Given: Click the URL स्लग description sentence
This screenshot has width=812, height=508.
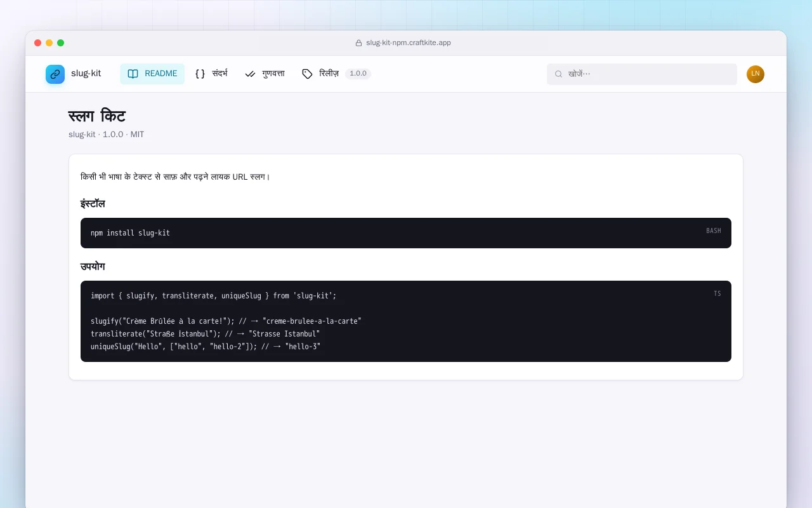Looking at the screenshot, I should click(175, 177).
